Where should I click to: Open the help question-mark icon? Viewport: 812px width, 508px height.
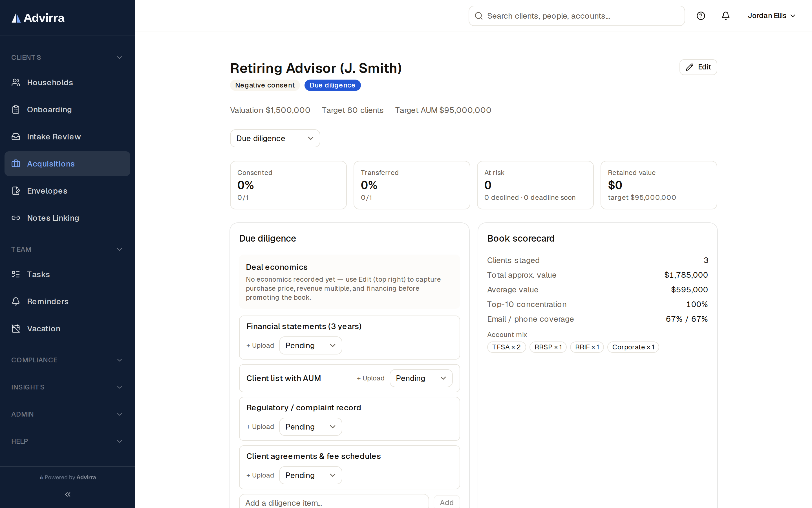(x=701, y=16)
